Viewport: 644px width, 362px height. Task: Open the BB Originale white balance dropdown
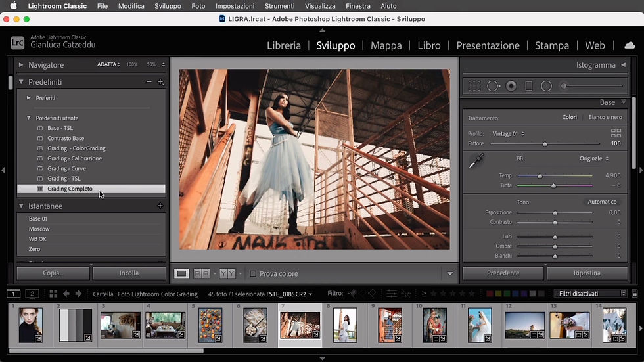[x=594, y=158]
